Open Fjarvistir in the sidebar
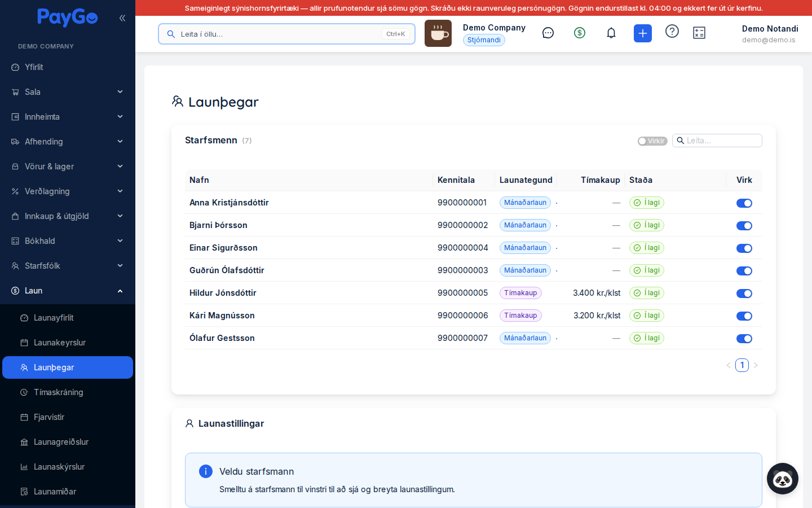 (x=68, y=417)
